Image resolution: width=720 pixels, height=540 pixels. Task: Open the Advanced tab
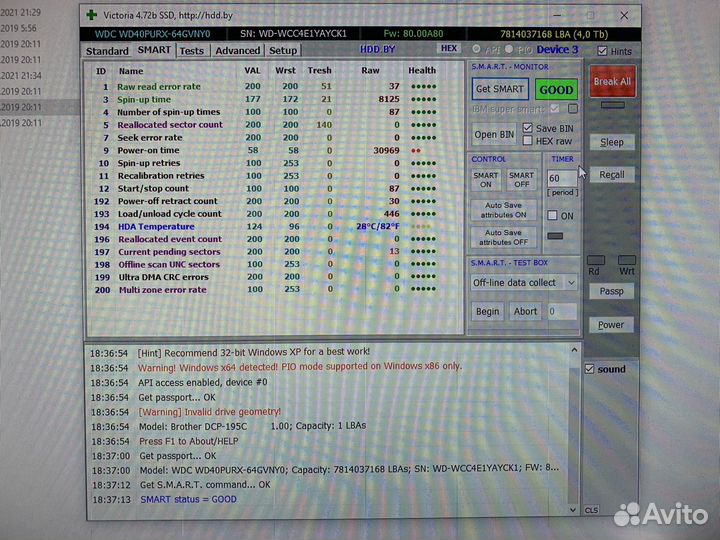tap(237, 50)
